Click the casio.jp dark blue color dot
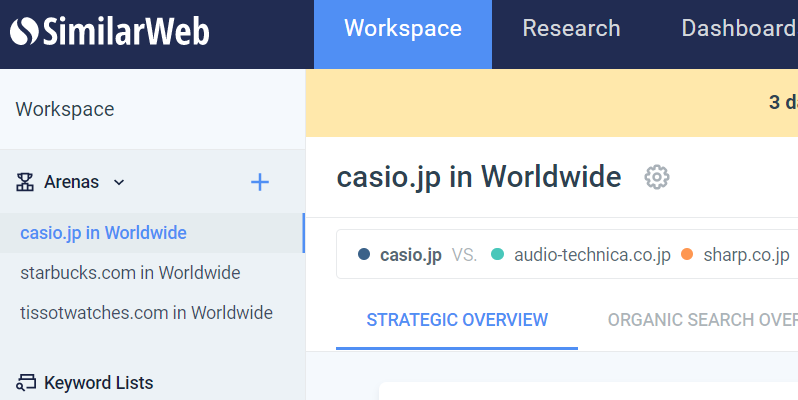This screenshot has width=798, height=400. [x=364, y=254]
